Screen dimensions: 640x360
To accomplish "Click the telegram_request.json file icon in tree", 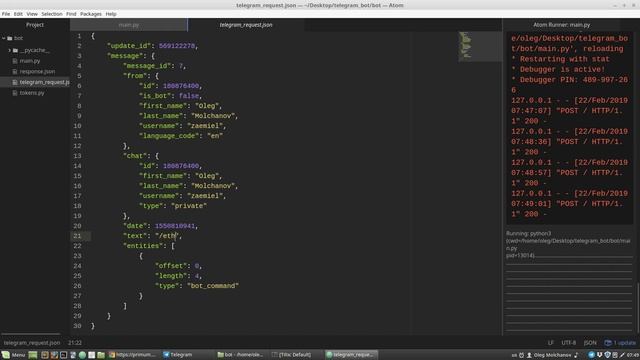I will click(15, 82).
